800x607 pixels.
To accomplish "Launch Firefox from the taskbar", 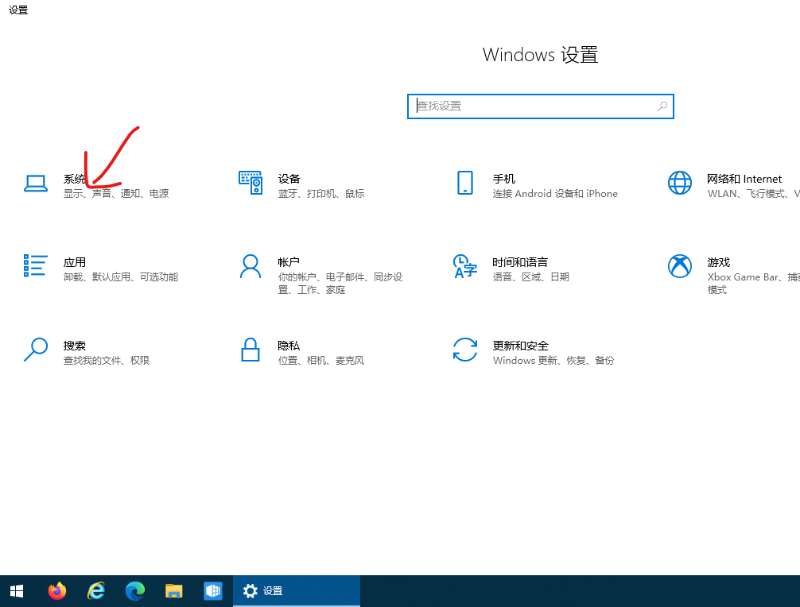I will click(57, 591).
